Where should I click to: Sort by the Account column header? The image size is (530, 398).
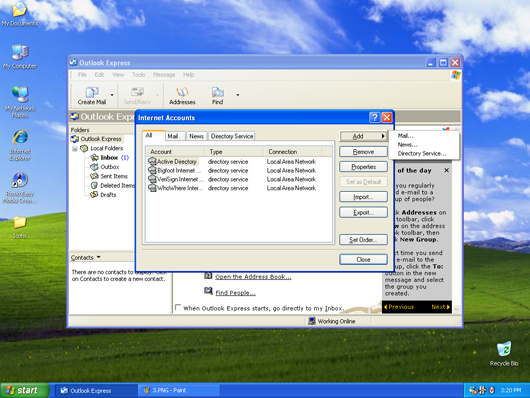[x=175, y=151]
